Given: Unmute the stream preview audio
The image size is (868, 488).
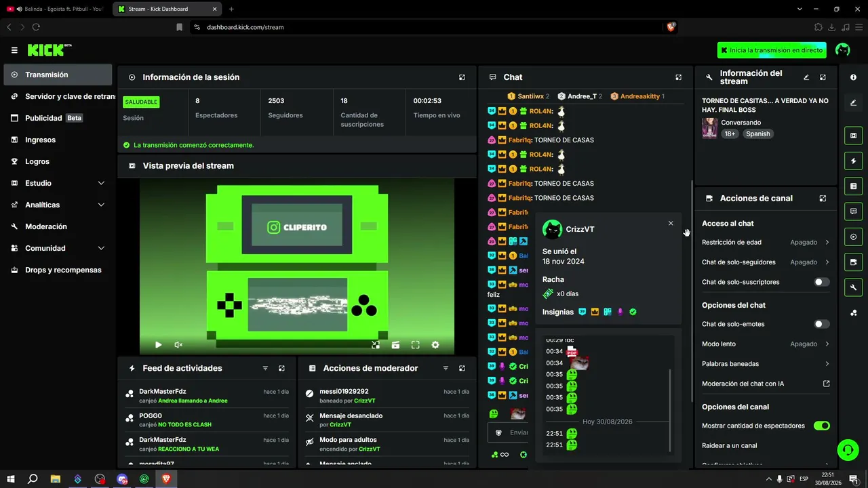Looking at the screenshot, I should coord(178,345).
